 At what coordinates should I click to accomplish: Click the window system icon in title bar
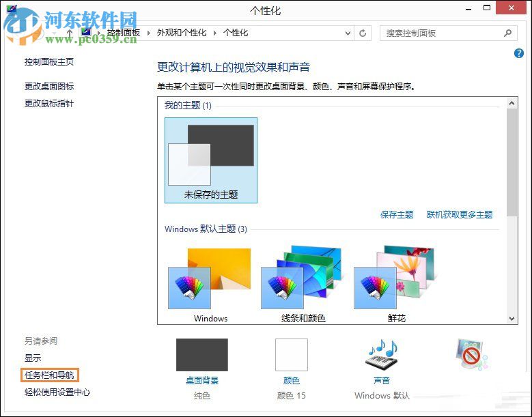11,8
